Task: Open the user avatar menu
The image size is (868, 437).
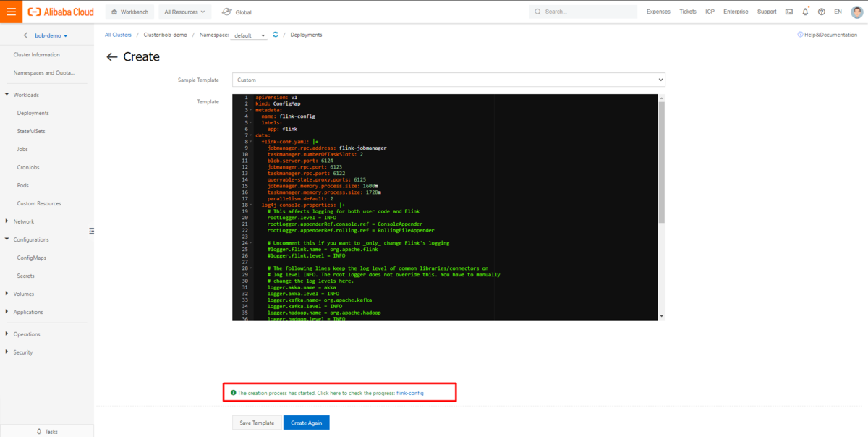Action: click(856, 12)
